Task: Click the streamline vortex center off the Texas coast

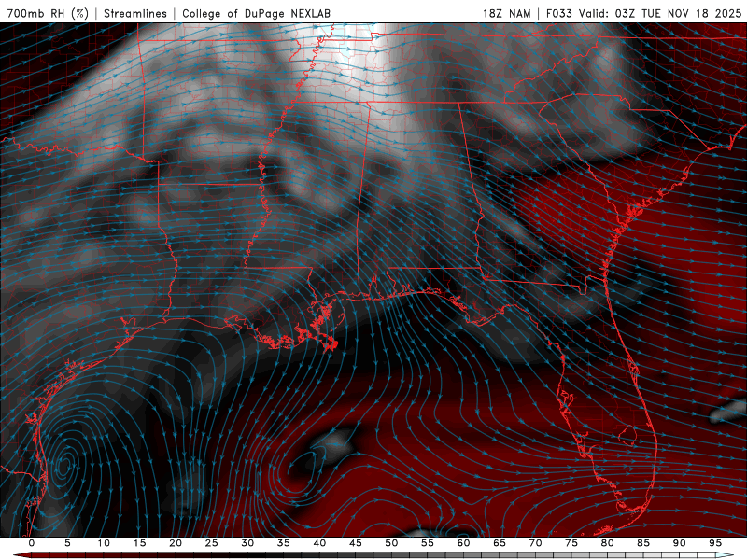Action: point(63,465)
